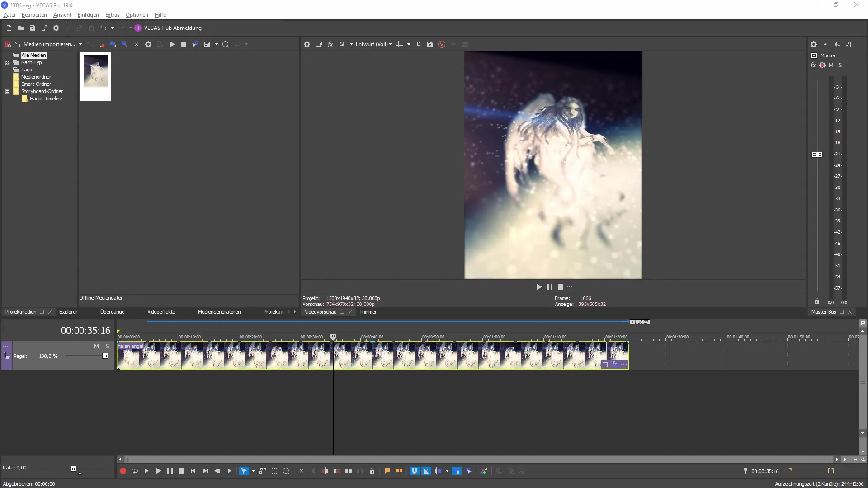Screen dimensions: 868x488
Task: Toggle loop playback in transport bar
Action: [134, 471]
